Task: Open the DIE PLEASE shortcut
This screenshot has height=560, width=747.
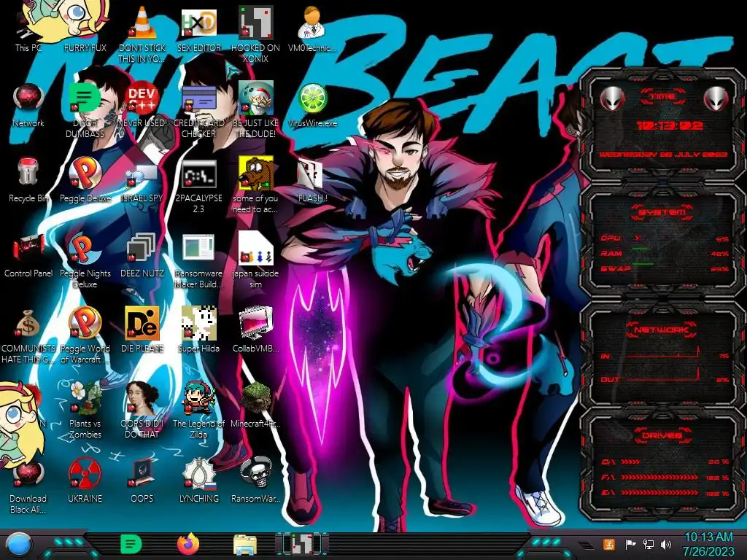Action: tap(142, 330)
